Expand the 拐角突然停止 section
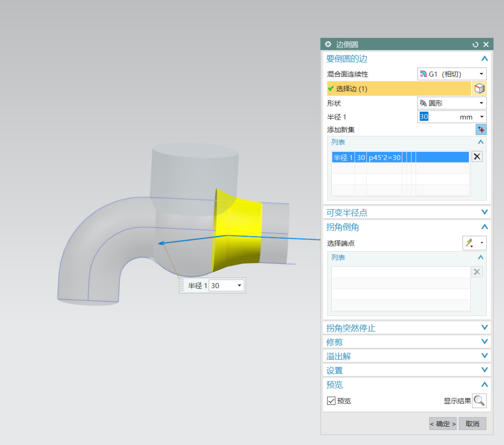Image resolution: width=504 pixels, height=445 pixels. coord(484,327)
